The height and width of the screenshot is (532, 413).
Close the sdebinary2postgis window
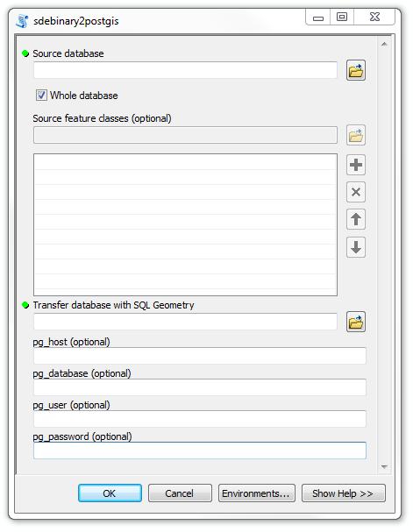click(x=374, y=17)
